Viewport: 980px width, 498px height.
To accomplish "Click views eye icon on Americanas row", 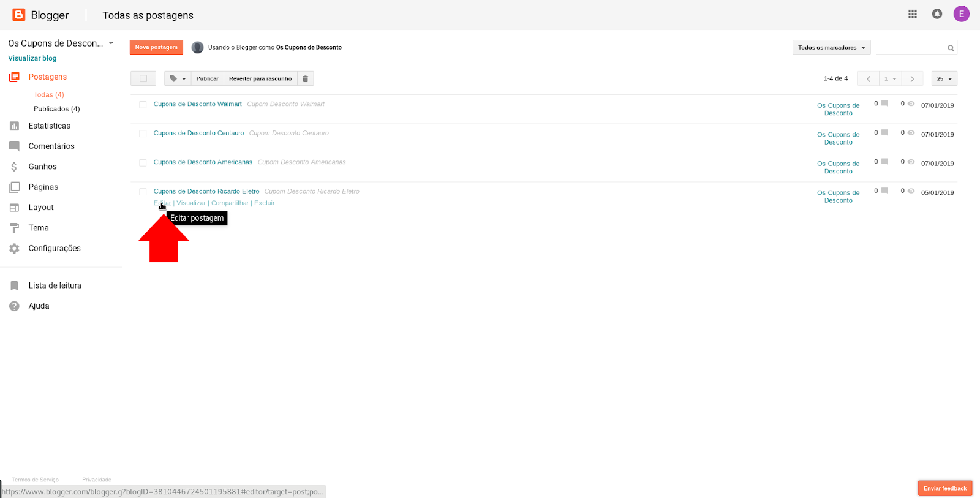I will (x=911, y=162).
